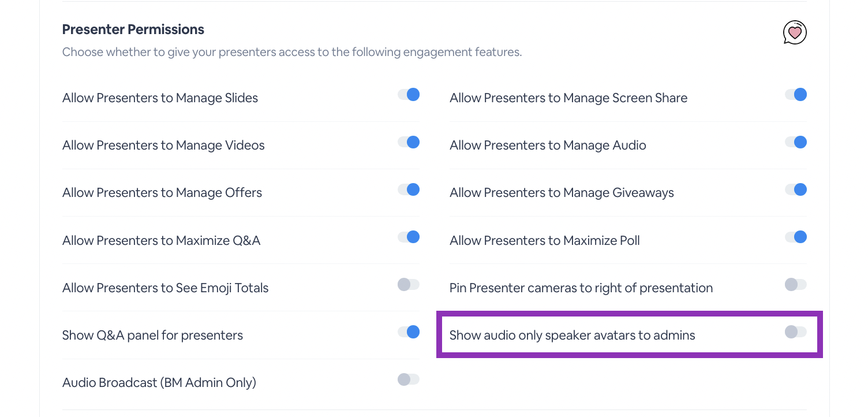The width and height of the screenshot is (868, 417).
Task: Enable Allow Presenters to See Emoji Totals
Action: click(409, 284)
